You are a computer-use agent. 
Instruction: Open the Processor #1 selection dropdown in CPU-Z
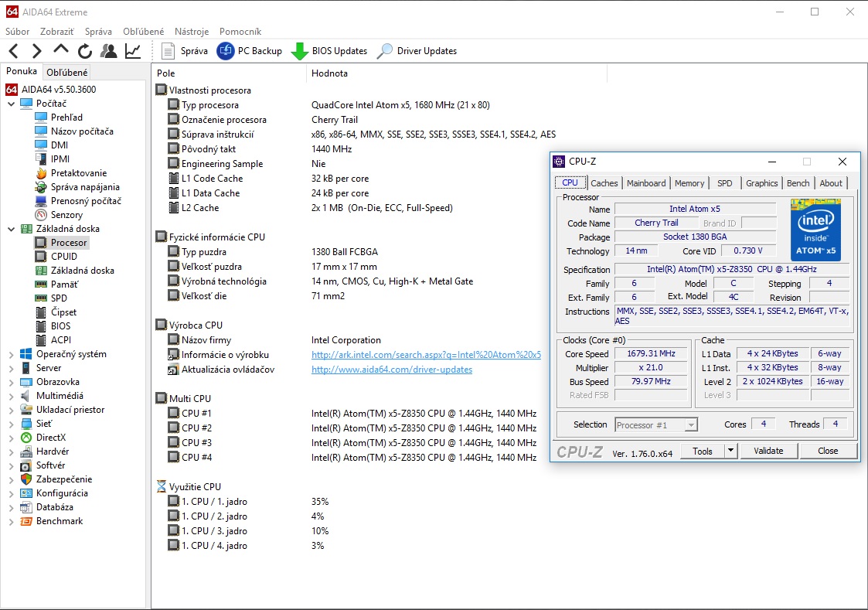click(x=691, y=425)
